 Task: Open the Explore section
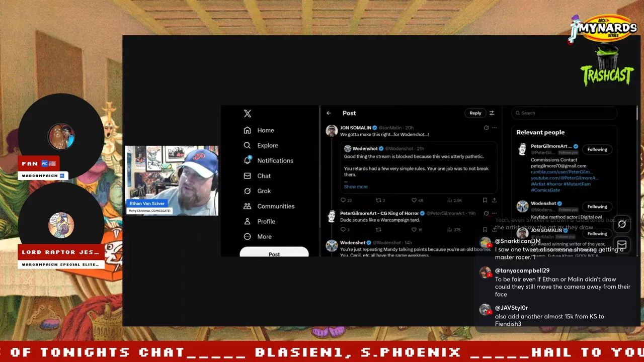click(261, 145)
